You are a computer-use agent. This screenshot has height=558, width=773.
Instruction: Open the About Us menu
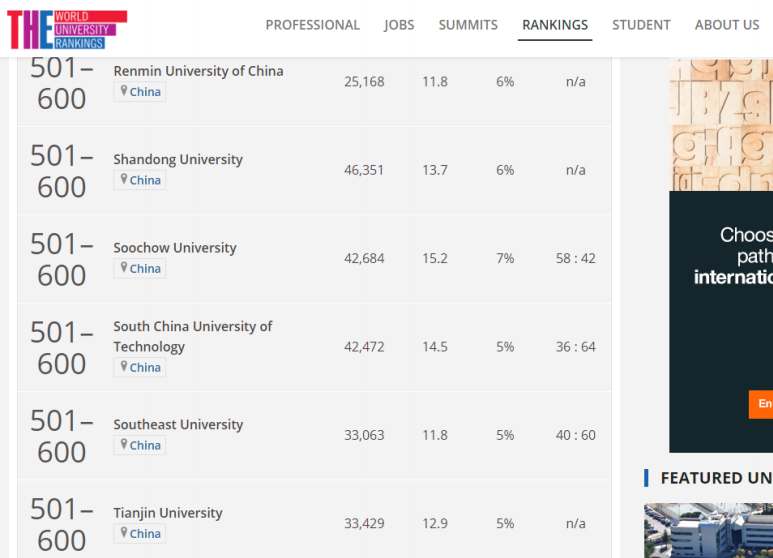[x=727, y=25]
